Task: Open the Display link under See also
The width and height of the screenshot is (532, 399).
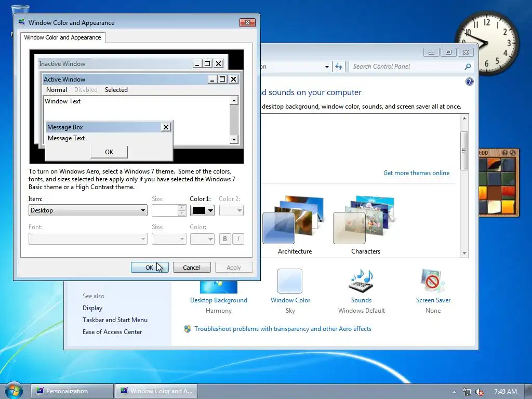Action: point(92,308)
